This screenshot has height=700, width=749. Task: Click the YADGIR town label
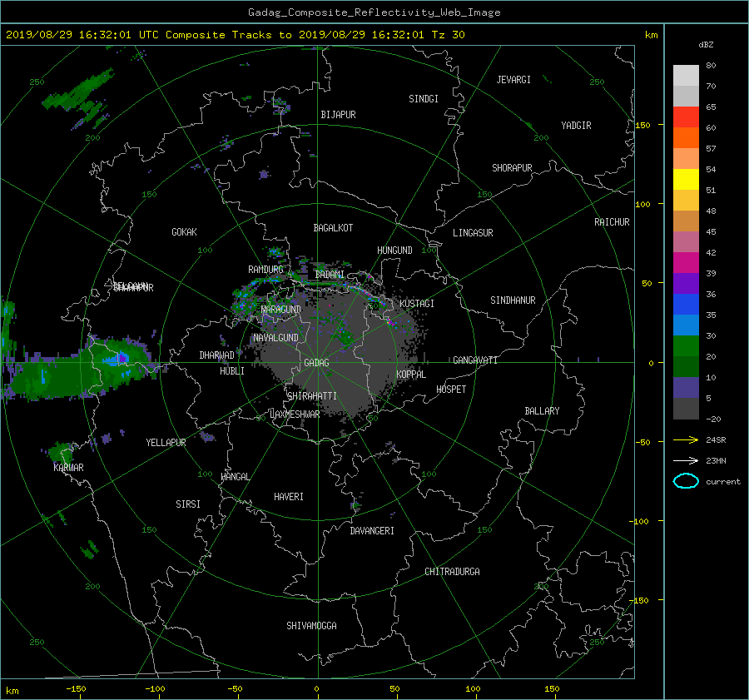click(576, 126)
